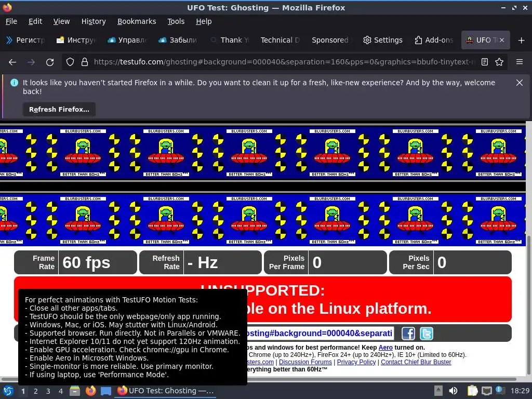Switch to the Technical D tab
The width and height of the screenshot is (532, 399).
[280, 40]
